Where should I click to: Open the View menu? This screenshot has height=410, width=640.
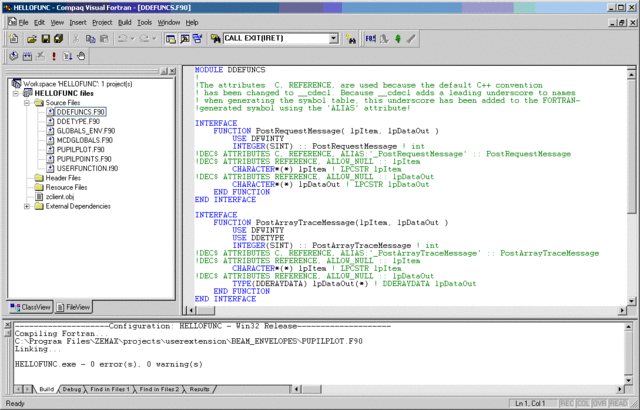click(57, 22)
